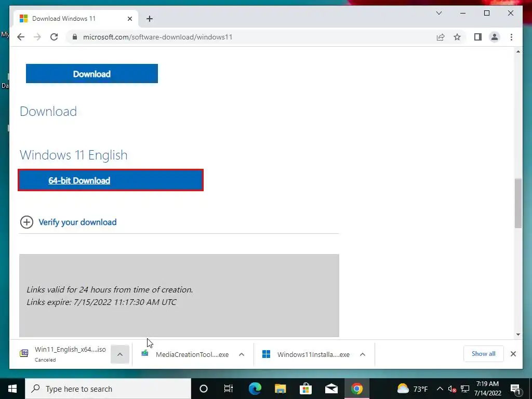Close the downloads bar
The image size is (532, 399).
(513, 354)
